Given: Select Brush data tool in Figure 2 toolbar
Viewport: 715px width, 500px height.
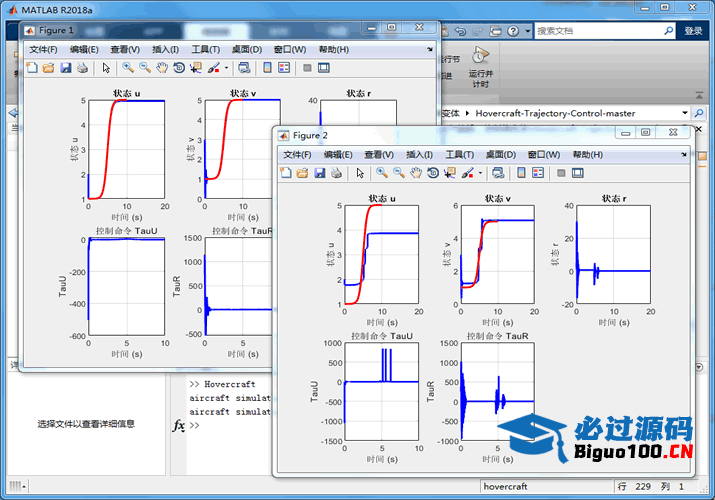Looking at the screenshot, I should 467,173.
